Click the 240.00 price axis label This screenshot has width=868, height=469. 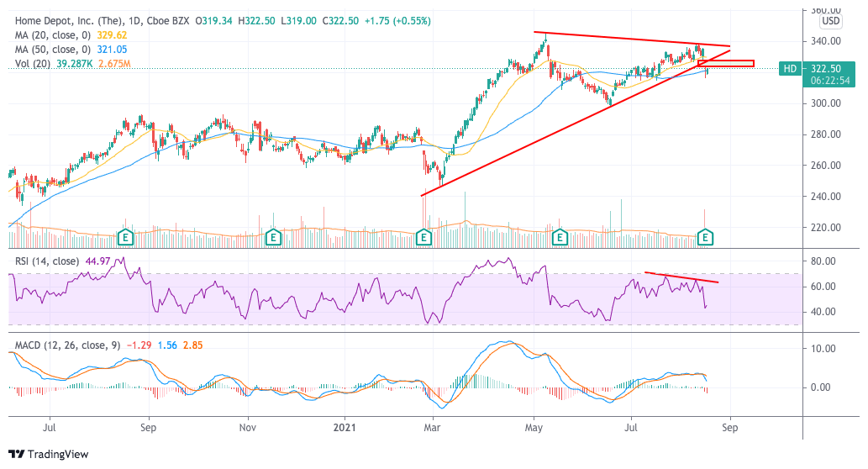point(826,197)
